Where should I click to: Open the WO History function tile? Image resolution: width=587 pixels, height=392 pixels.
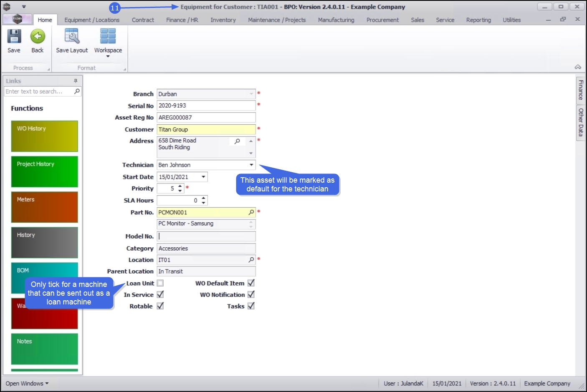tap(44, 136)
